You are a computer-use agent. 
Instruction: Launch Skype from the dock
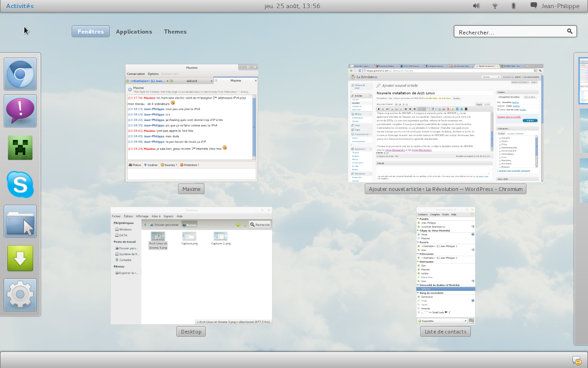point(20,184)
